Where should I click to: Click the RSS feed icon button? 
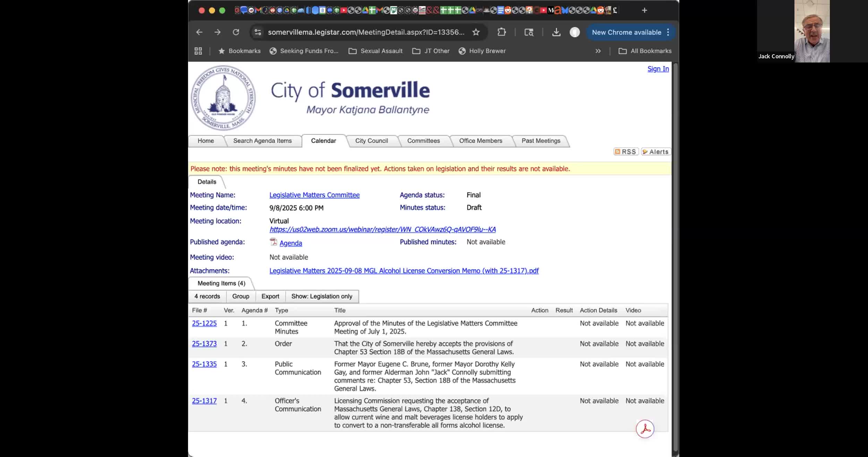point(626,152)
